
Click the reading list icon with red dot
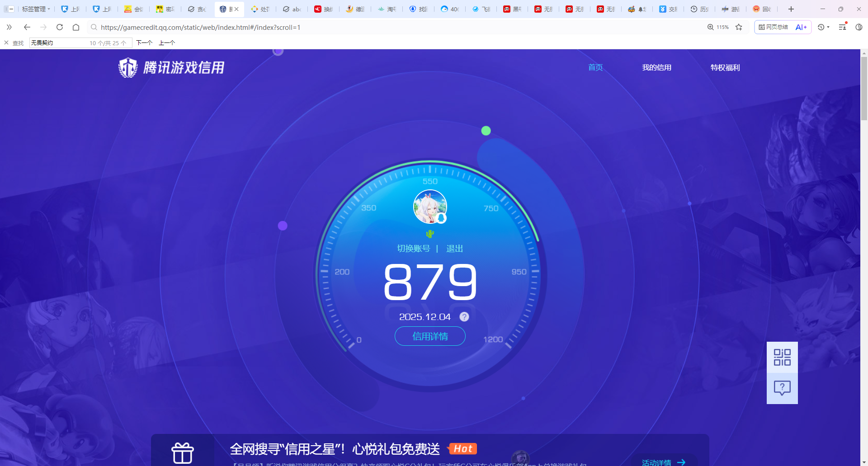(841, 27)
